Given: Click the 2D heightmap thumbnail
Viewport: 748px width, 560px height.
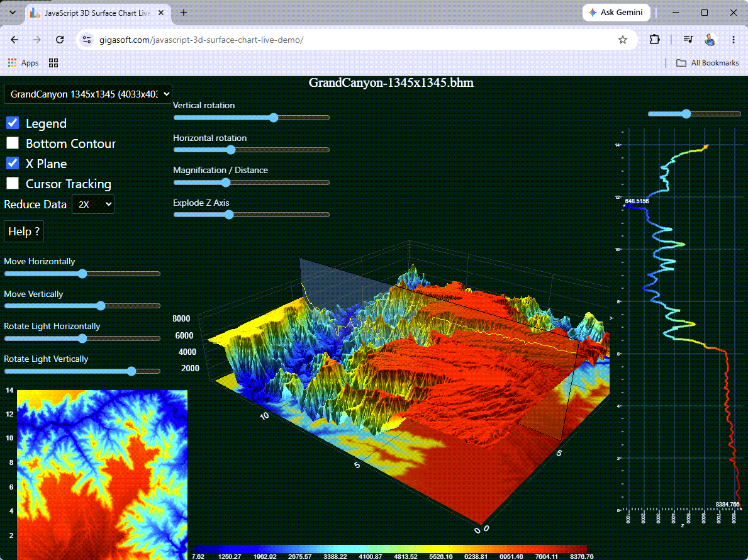Looking at the screenshot, I should tap(102, 474).
